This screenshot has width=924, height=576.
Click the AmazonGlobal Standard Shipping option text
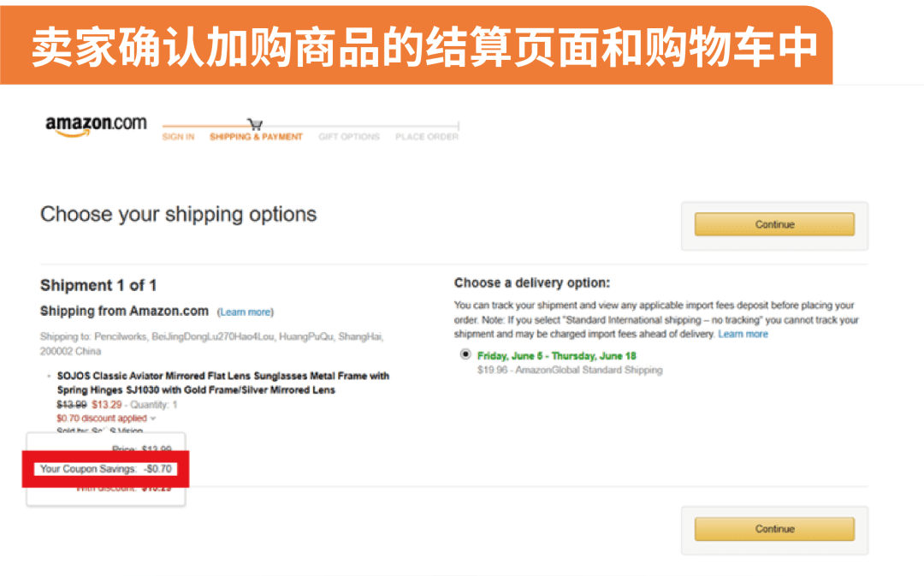point(570,370)
